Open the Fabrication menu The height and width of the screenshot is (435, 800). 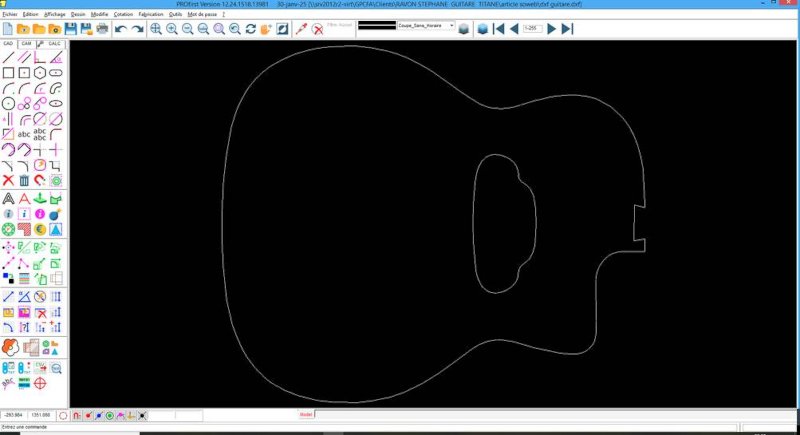pyautogui.click(x=151, y=14)
